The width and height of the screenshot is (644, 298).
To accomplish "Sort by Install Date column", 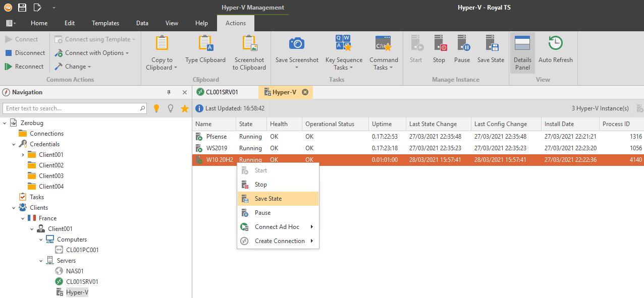I will 570,124.
